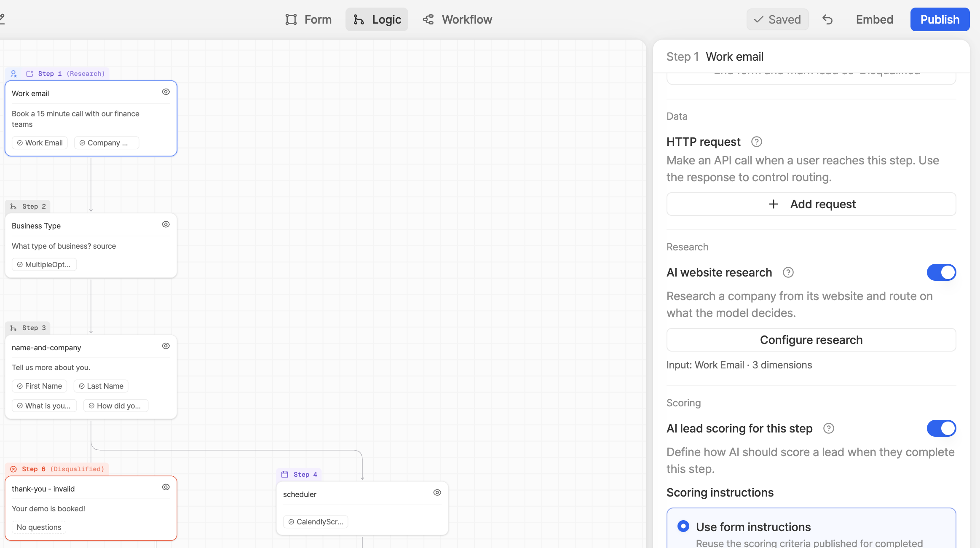Click the No questions chip
The image size is (980, 548).
(x=39, y=527)
